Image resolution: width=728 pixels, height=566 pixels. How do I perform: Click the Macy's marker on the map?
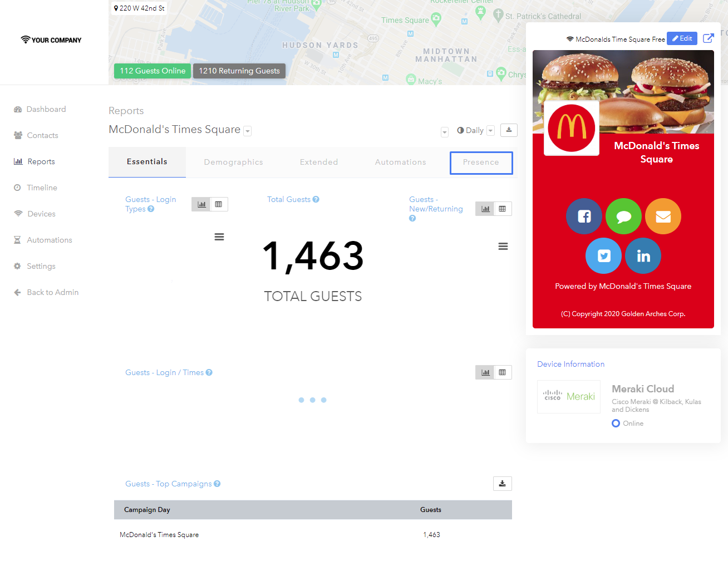click(411, 79)
